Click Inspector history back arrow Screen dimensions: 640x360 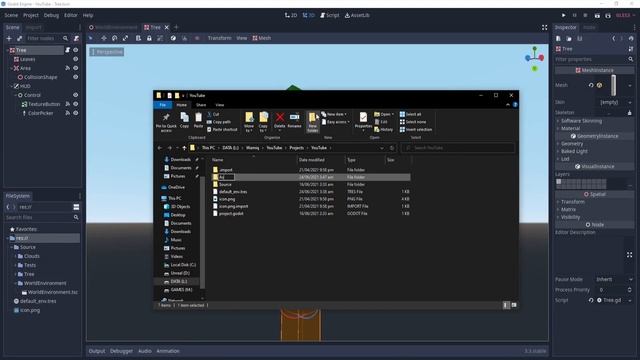tap(613, 38)
